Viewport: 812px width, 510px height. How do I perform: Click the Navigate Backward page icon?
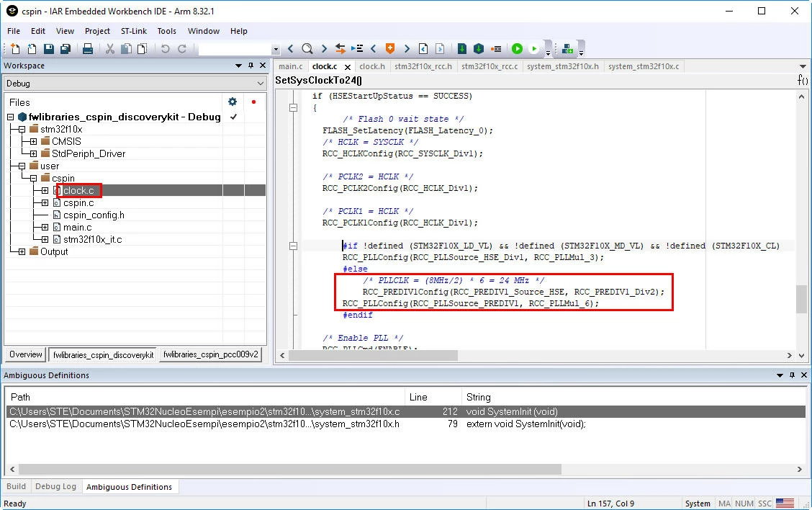[423, 49]
